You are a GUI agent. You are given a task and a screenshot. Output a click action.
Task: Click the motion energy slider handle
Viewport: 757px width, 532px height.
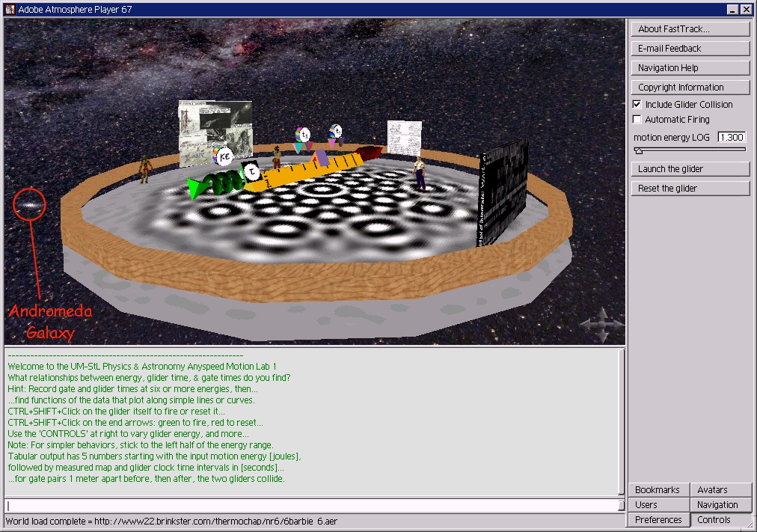click(638, 150)
